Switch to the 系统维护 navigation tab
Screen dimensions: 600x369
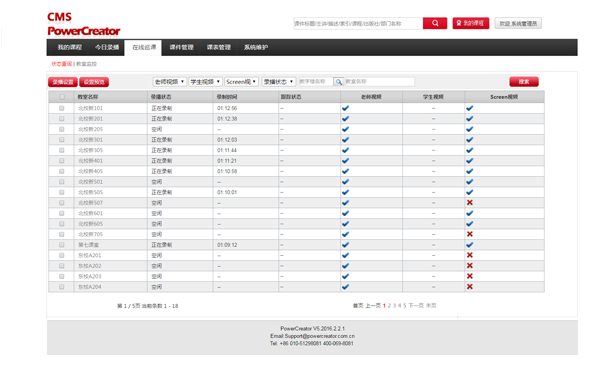(256, 47)
